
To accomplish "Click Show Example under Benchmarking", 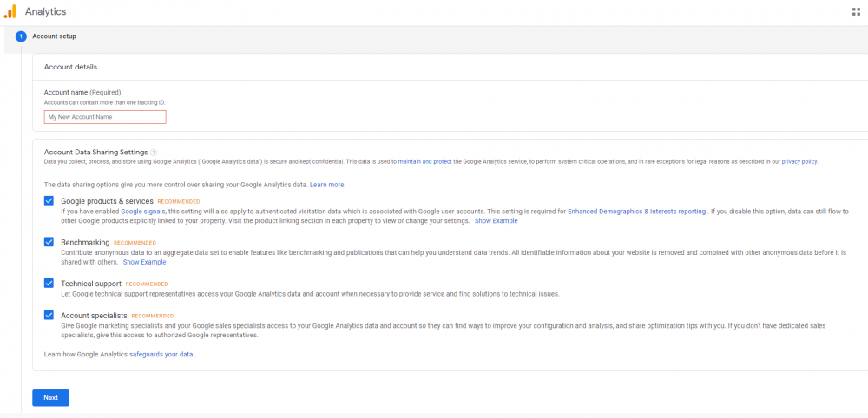I will pos(144,262).
